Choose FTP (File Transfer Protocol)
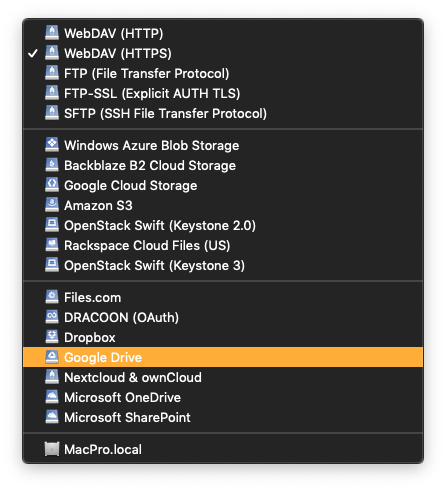446x490 pixels. pyautogui.click(x=223, y=73)
